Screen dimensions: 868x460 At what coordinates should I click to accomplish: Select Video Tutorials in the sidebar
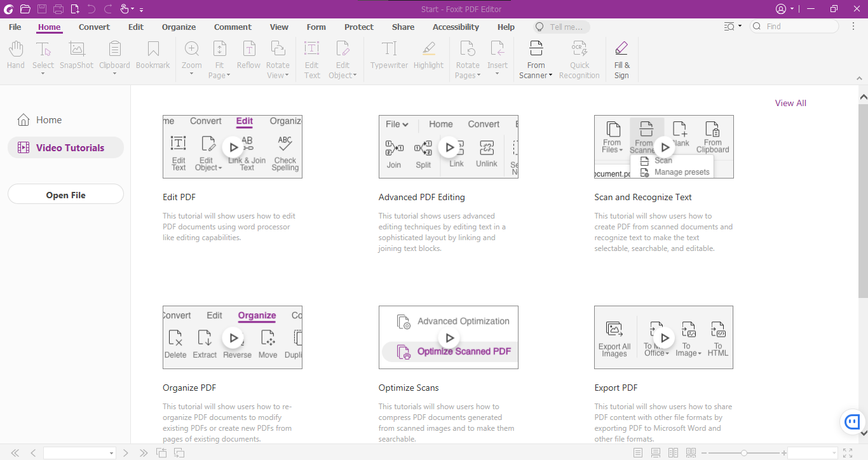pyautogui.click(x=65, y=148)
